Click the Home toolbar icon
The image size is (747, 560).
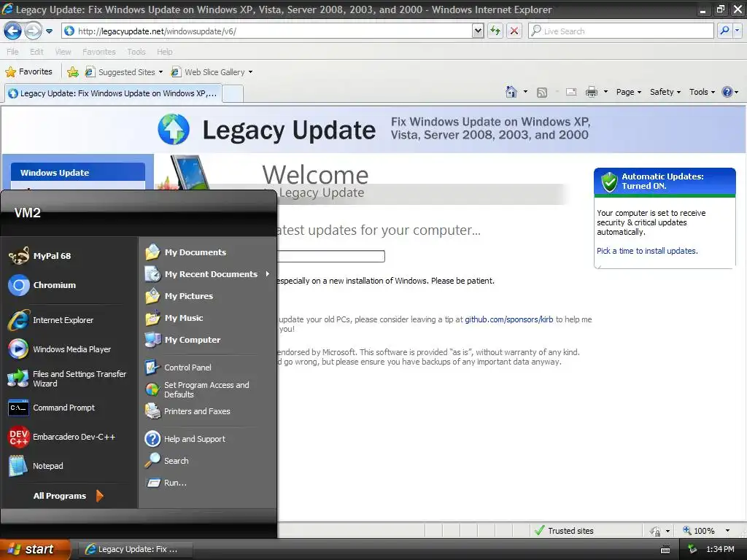511,92
